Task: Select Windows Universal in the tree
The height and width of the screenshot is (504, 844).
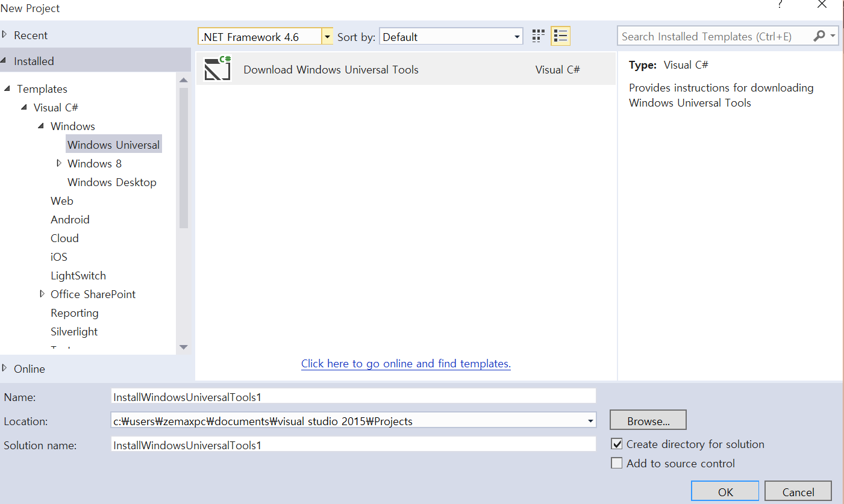Action: (x=113, y=145)
